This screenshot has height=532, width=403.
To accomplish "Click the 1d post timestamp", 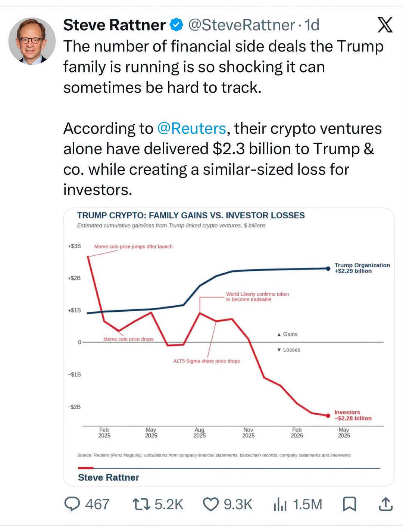I will (x=312, y=25).
